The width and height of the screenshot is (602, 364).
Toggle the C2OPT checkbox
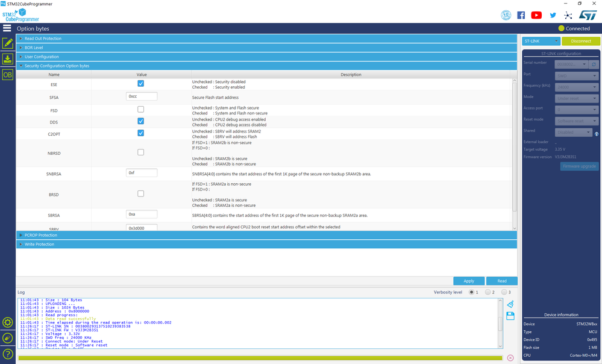pos(141,133)
